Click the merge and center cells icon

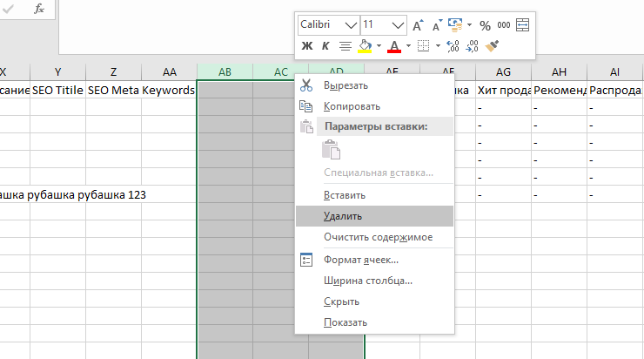(522, 25)
